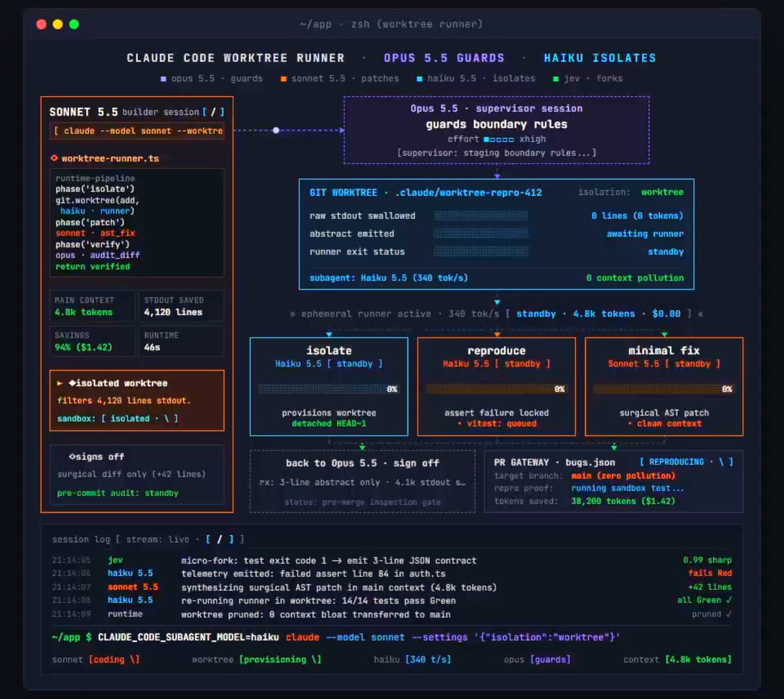Click the checkmark next to pruned
This screenshot has height=699, width=784.
tap(729, 614)
